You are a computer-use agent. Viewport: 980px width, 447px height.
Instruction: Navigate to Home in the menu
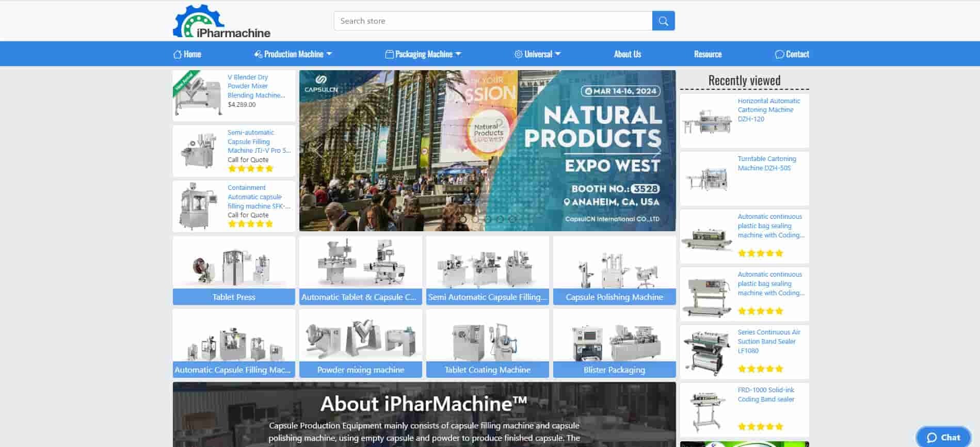coord(187,54)
